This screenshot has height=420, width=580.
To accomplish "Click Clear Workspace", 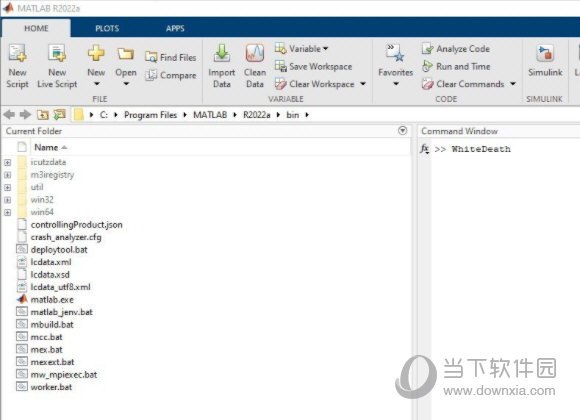I will click(315, 84).
